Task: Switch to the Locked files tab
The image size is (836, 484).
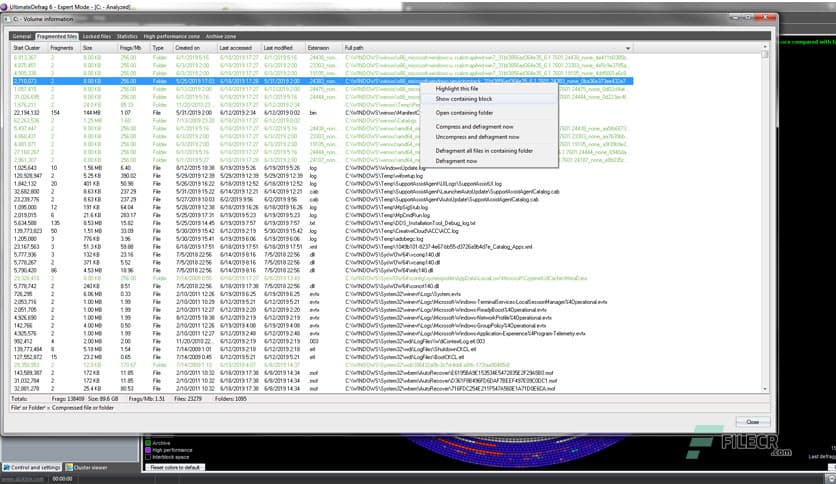Action: 97,36
